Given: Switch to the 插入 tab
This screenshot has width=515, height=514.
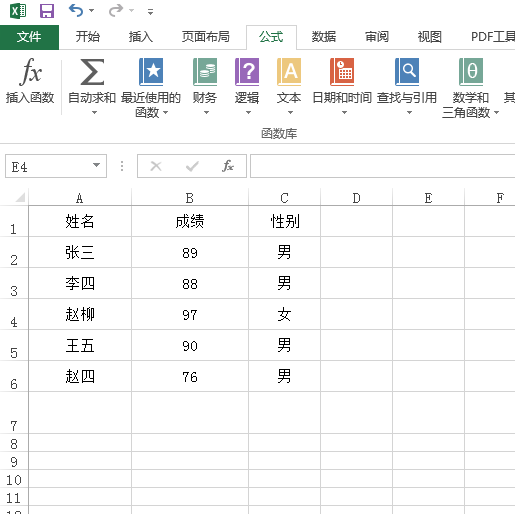Looking at the screenshot, I should click(x=141, y=37).
